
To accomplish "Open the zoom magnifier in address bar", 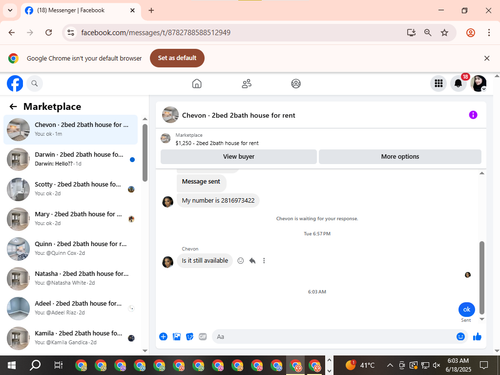I will coord(428,33).
